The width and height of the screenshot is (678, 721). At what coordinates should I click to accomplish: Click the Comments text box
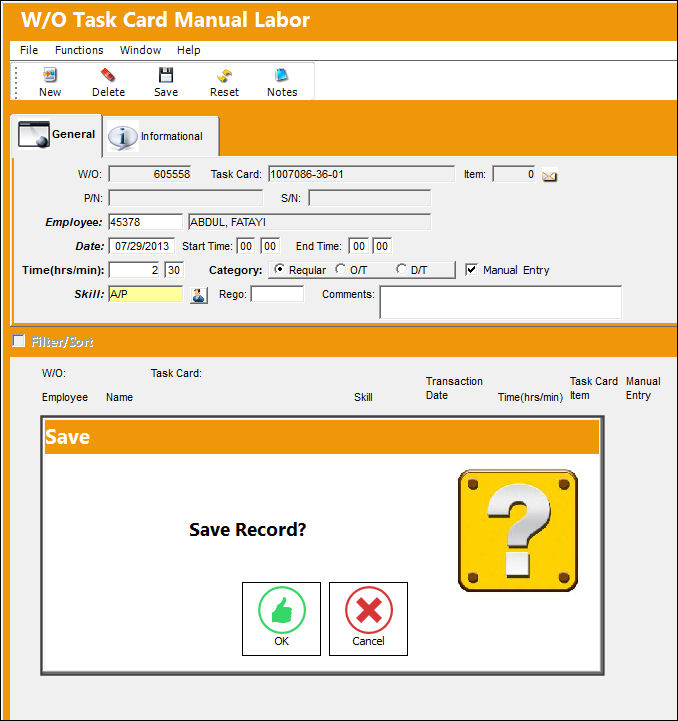coord(500,302)
